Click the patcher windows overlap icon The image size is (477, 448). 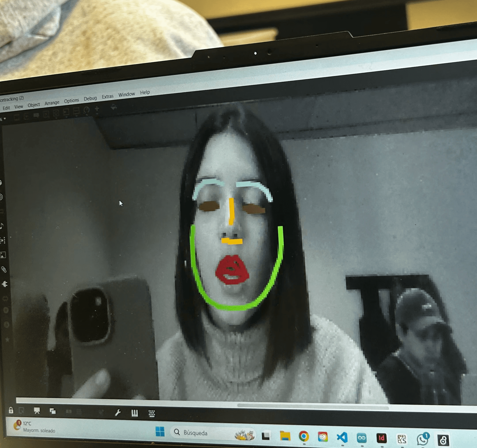53,411
